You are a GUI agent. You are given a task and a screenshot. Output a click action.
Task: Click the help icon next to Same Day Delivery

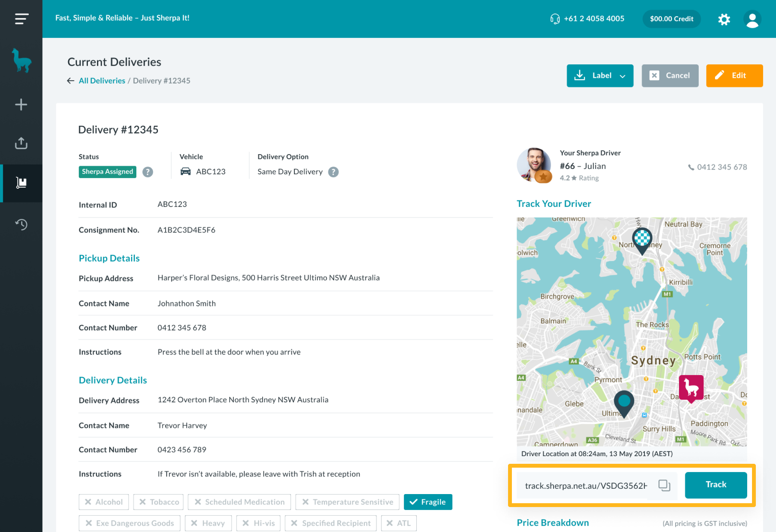click(333, 172)
